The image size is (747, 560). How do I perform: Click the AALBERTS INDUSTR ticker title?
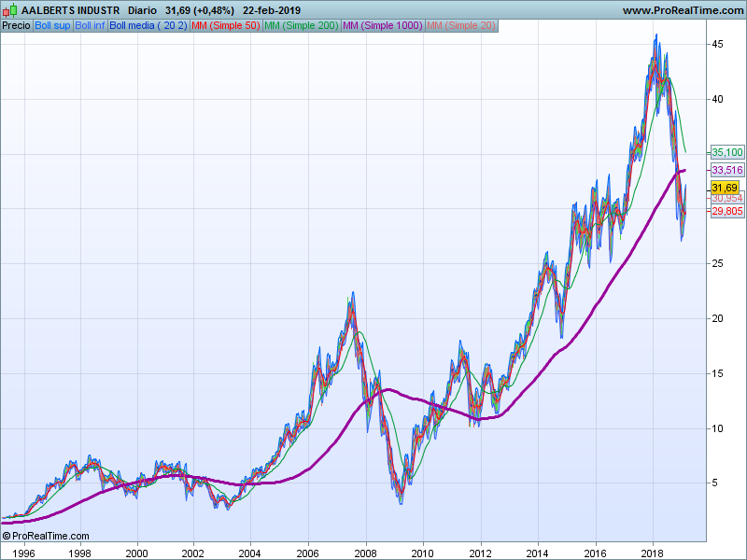(x=71, y=10)
